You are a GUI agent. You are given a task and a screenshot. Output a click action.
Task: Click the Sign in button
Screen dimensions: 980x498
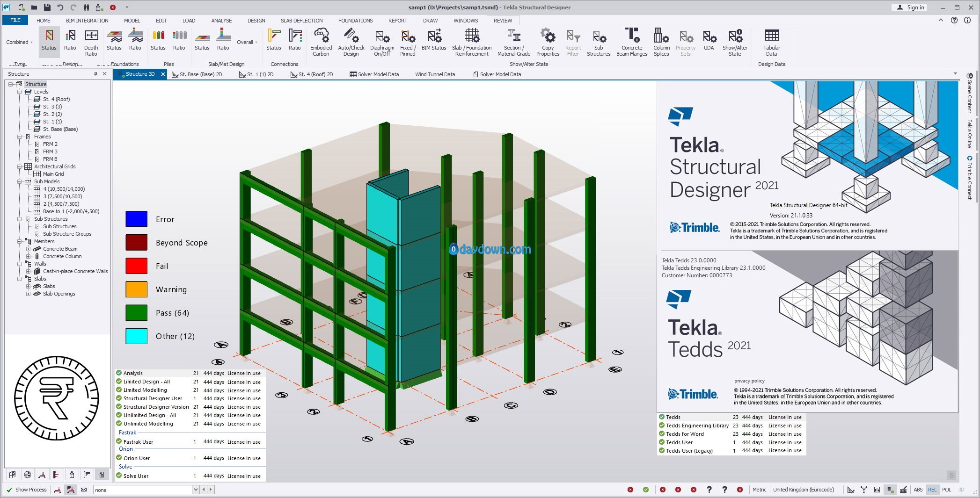tap(910, 7)
